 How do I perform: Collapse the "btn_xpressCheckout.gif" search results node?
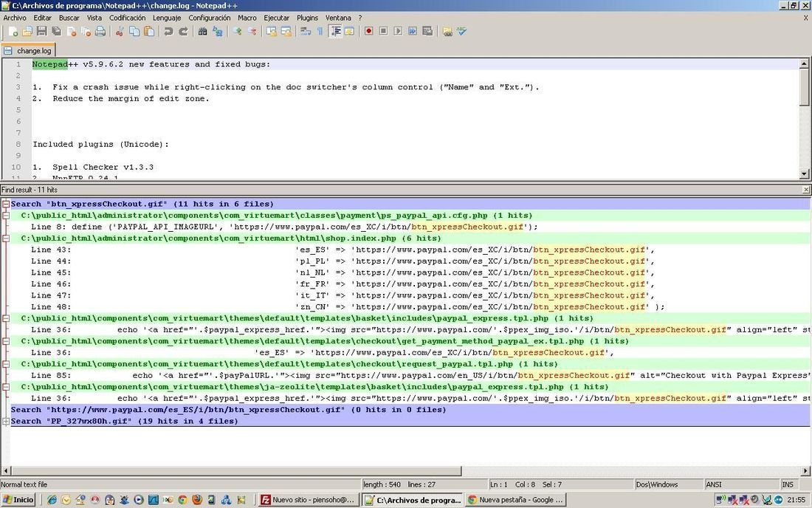[x=6, y=204]
